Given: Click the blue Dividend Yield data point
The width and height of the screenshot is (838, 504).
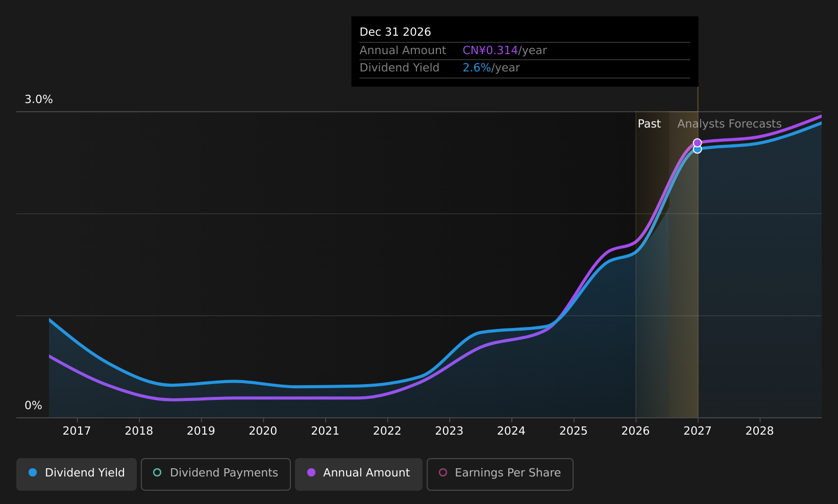Looking at the screenshot, I should coord(697,149).
